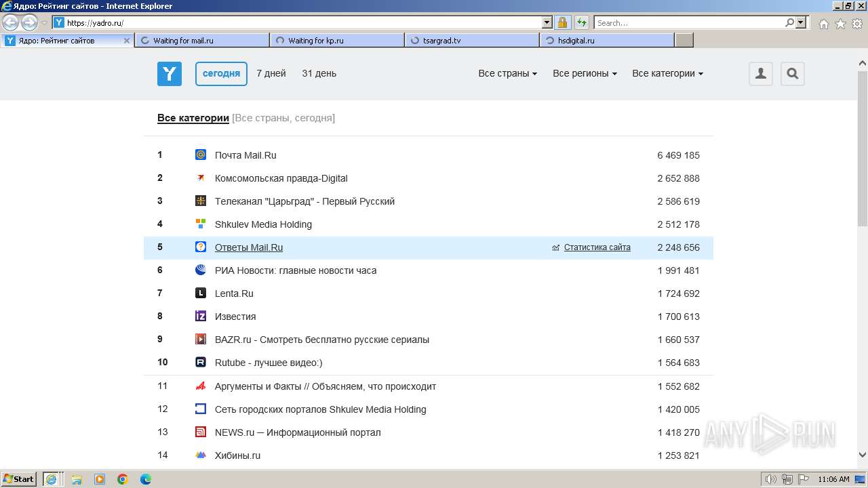
Task: Switch to the hsdigital.ru tab
Action: [x=607, y=41]
